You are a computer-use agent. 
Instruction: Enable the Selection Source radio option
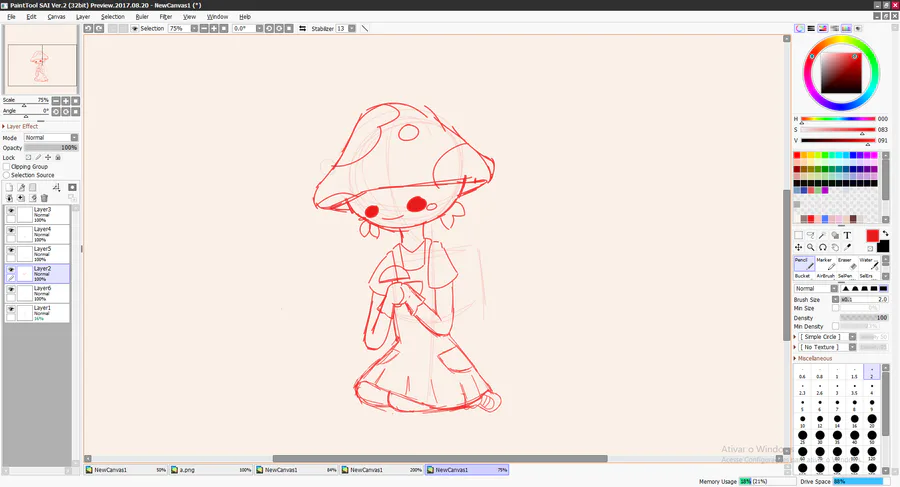pyautogui.click(x=7, y=175)
